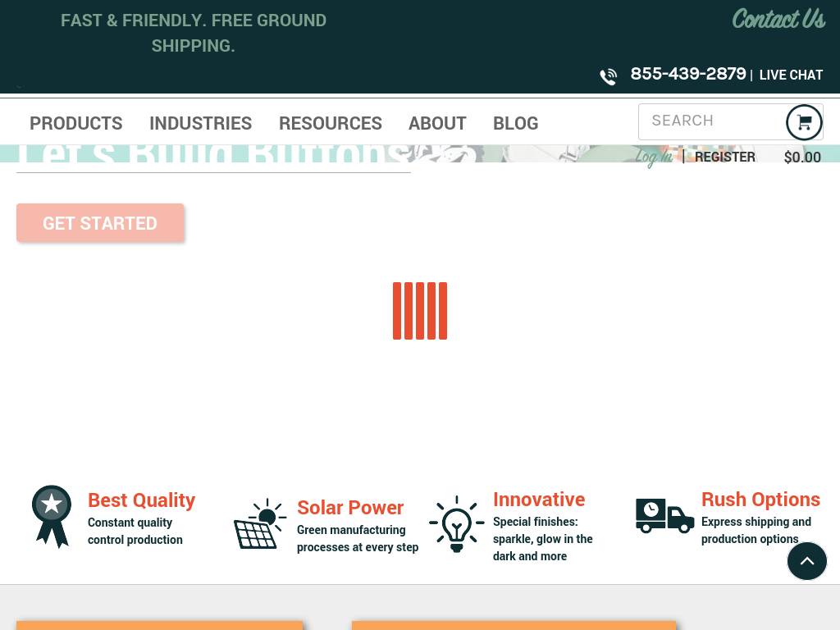840x630 pixels.
Task: Click 'Express shipping and production options' text
Action: [x=756, y=531]
